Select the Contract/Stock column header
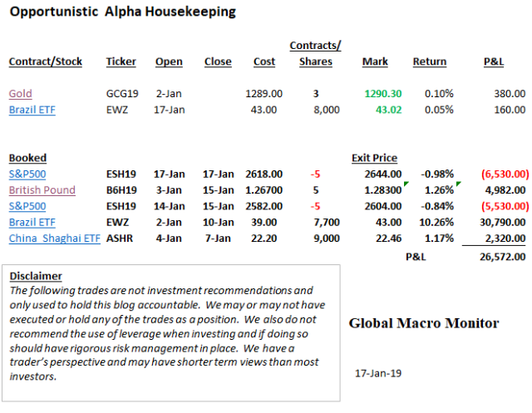Viewport: 532px width, 413px height. click(47, 61)
